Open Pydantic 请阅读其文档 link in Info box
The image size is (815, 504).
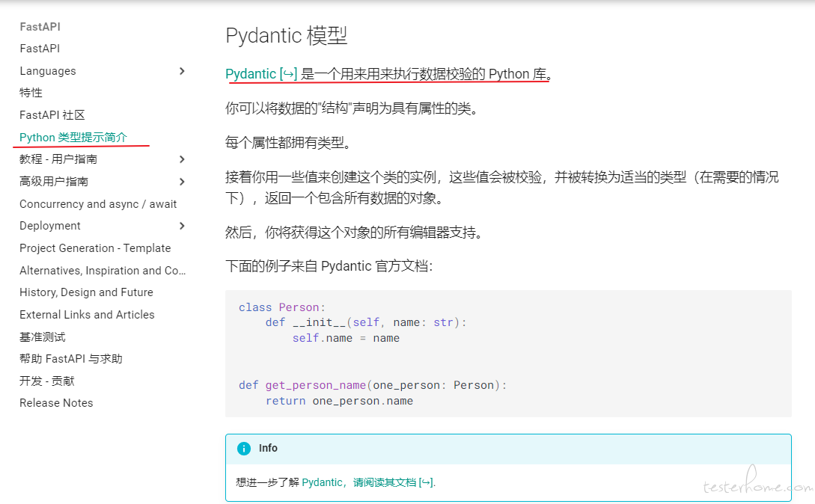click(368, 482)
